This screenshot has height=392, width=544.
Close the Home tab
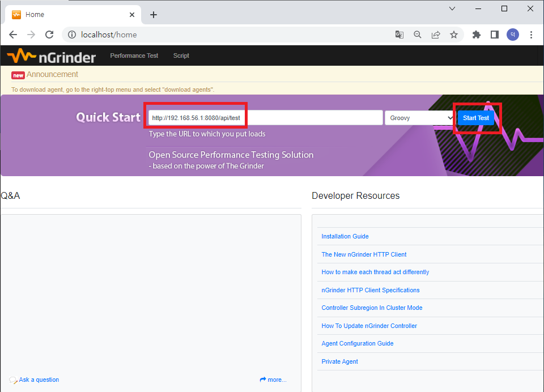[x=132, y=15]
